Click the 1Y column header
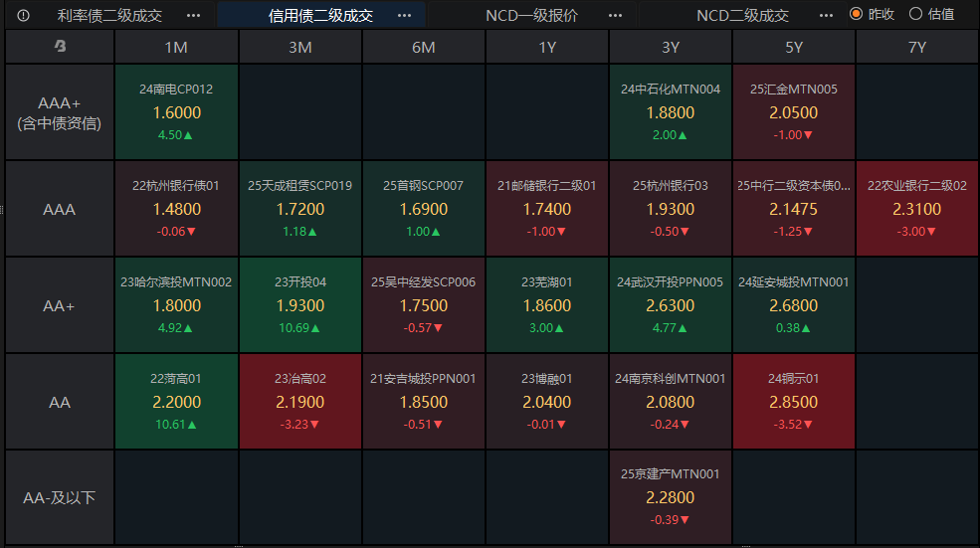 (x=547, y=47)
